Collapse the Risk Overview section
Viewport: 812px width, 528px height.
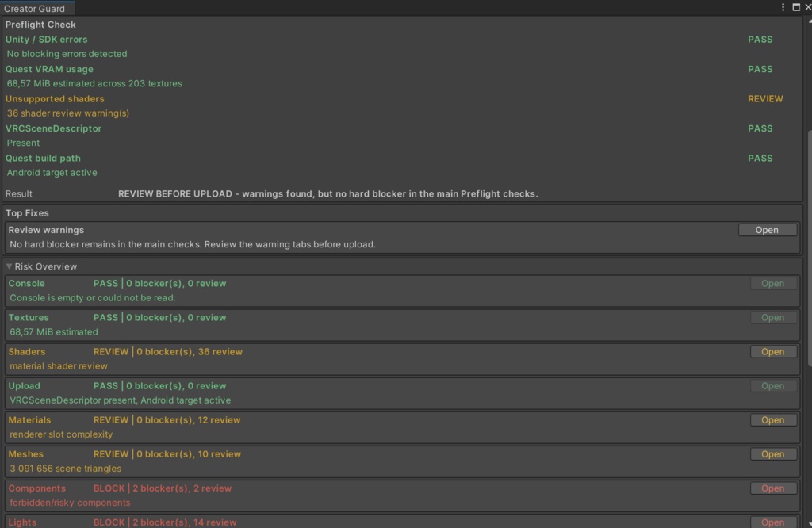click(9, 266)
